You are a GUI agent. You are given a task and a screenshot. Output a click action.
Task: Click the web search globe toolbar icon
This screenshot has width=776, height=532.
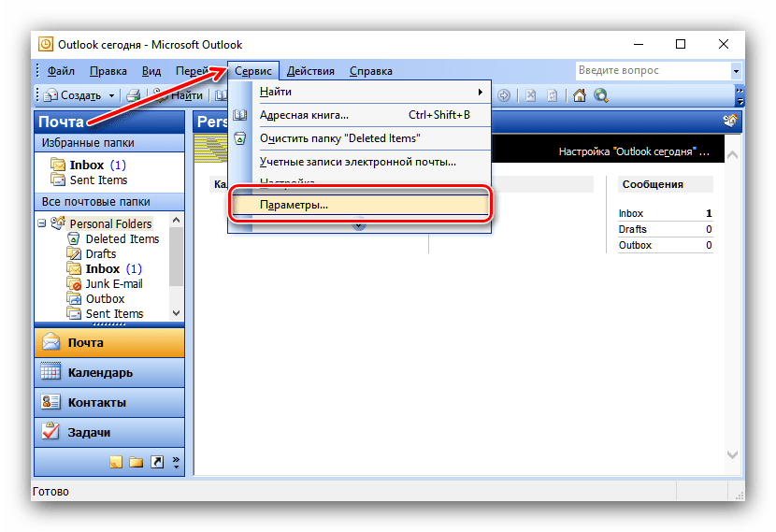[x=600, y=95]
